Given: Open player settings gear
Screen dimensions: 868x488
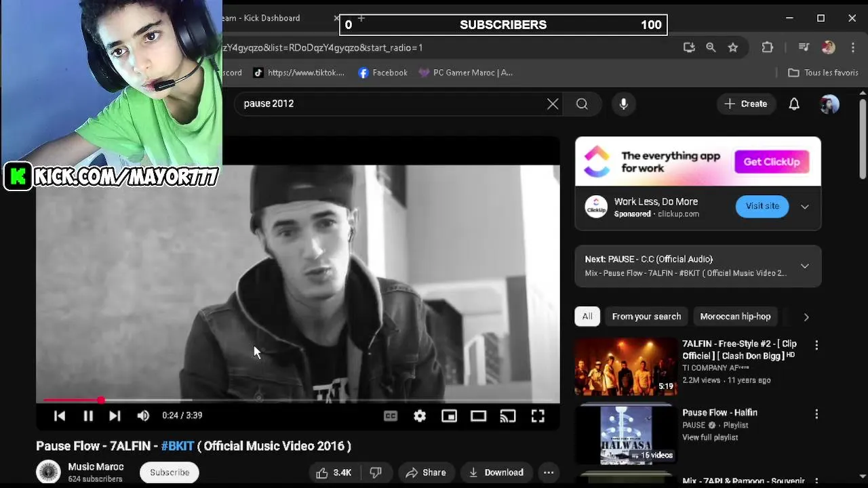Looking at the screenshot, I should click(420, 416).
